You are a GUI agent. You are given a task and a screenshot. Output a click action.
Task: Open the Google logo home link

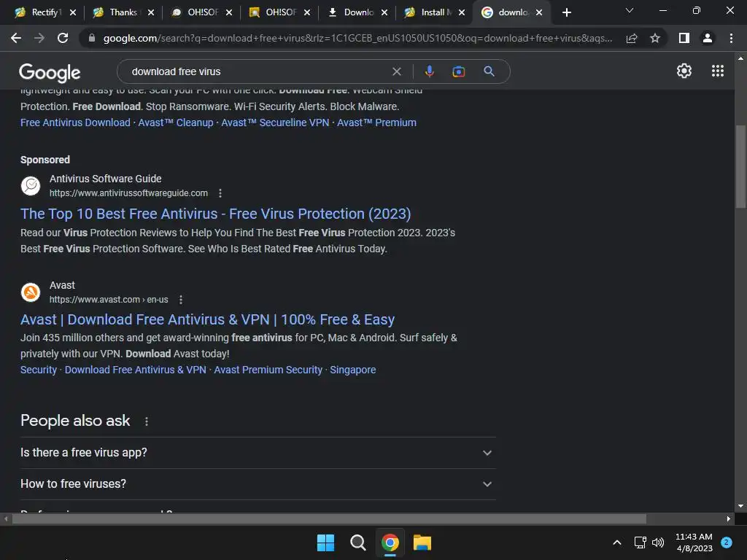(x=50, y=72)
